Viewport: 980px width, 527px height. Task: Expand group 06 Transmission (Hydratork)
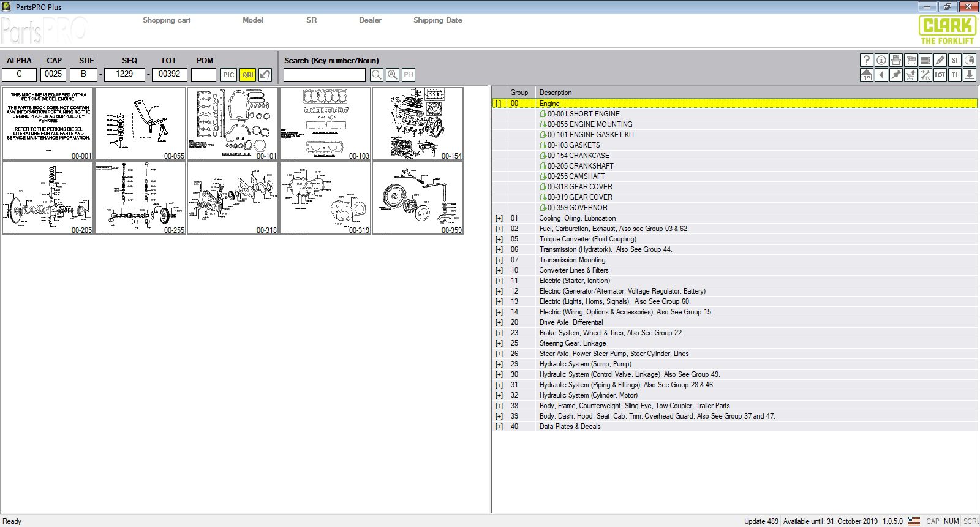point(499,249)
